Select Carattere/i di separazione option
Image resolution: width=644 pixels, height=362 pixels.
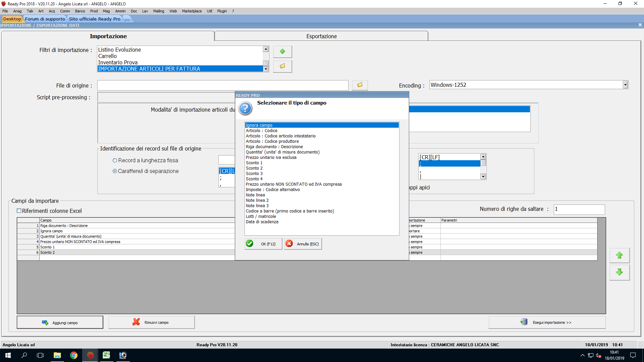tap(115, 171)
